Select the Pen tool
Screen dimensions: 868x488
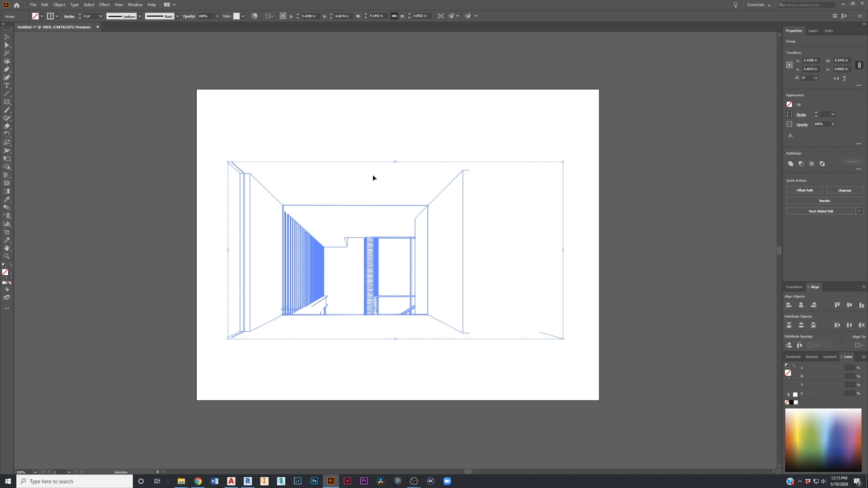[x=7, y=69]
